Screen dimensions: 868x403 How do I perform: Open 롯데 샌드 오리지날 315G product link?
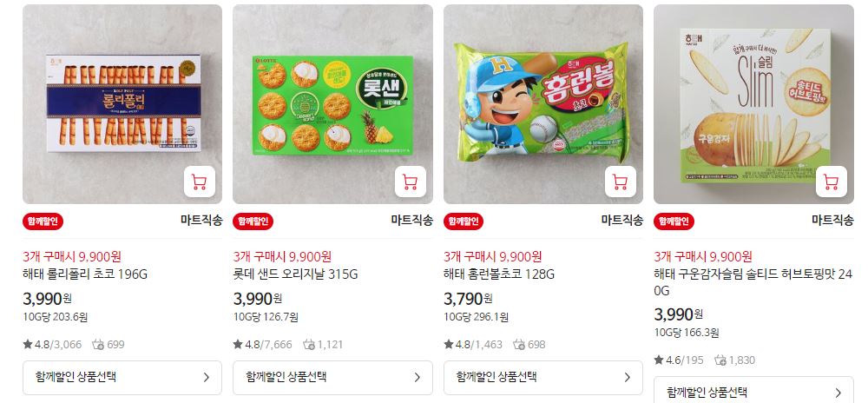(x=296, y=274)
